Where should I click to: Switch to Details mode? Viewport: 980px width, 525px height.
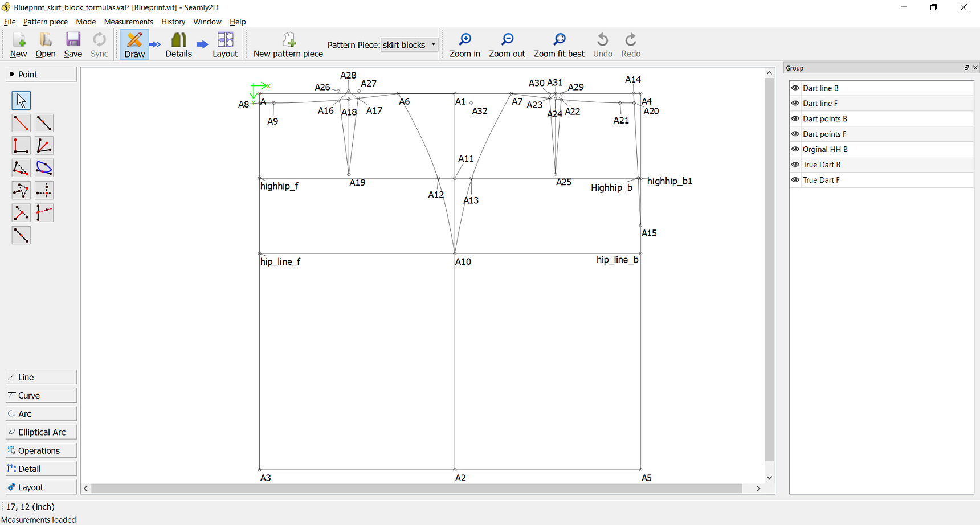[x=178, y=44]
